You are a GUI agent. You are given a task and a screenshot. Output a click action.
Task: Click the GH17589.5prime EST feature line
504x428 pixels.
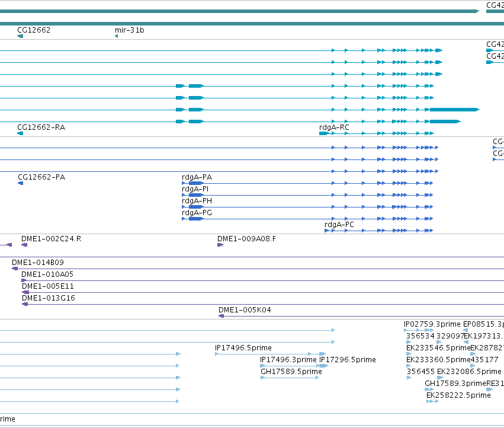click(290, 378)
